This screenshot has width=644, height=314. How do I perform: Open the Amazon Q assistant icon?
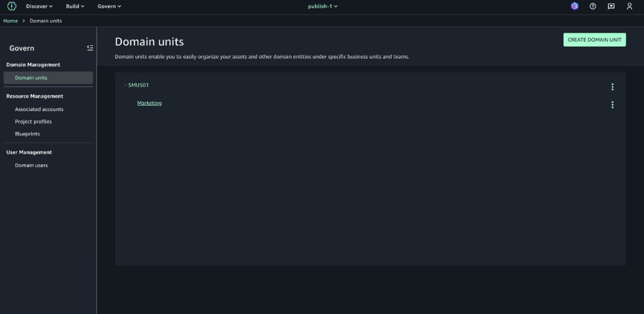[x=574, y=6]
